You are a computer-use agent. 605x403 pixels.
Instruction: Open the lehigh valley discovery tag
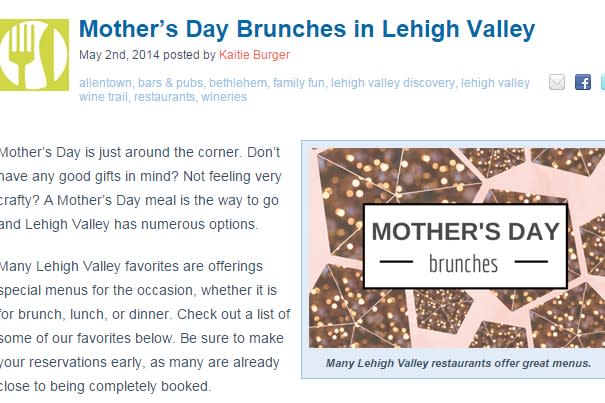393,83
